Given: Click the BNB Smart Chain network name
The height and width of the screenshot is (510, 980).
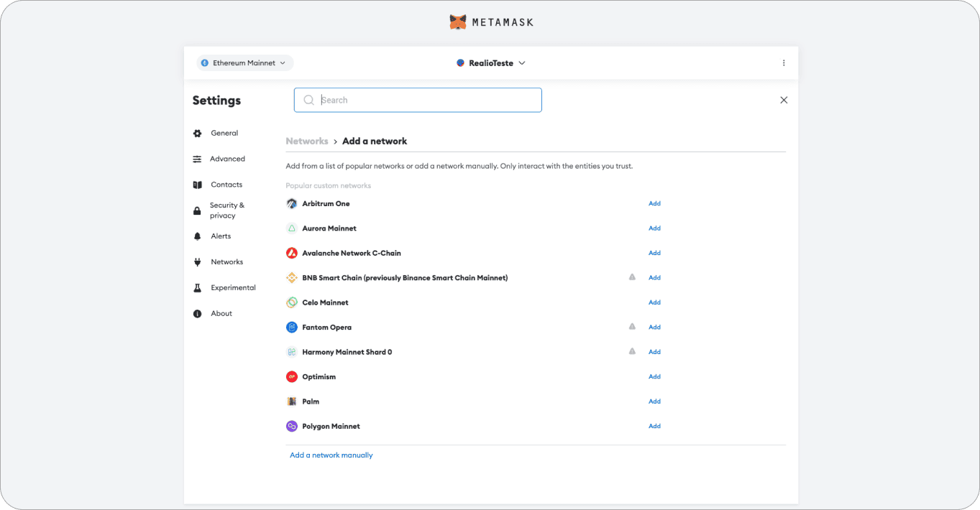Looking at the screenshot, I should click(x=405, y=278).
